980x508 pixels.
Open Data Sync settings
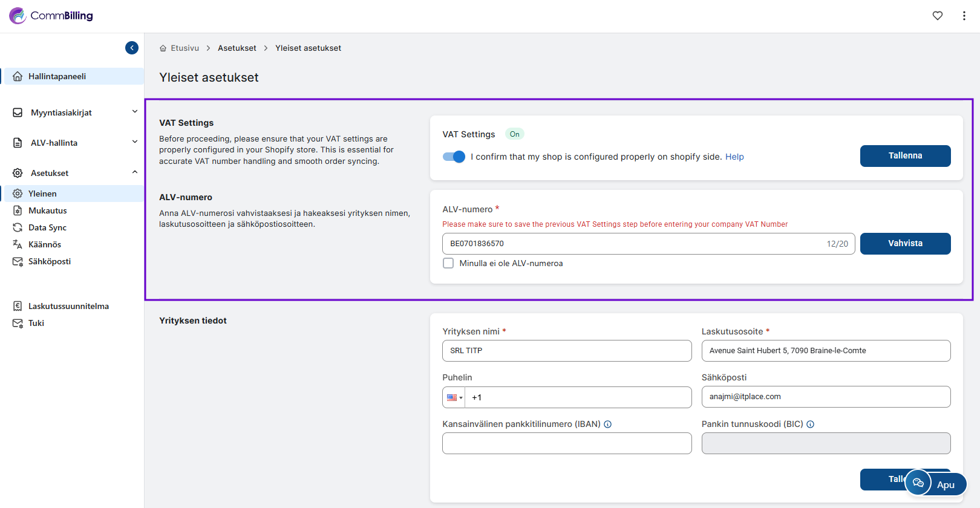[47, 227]
